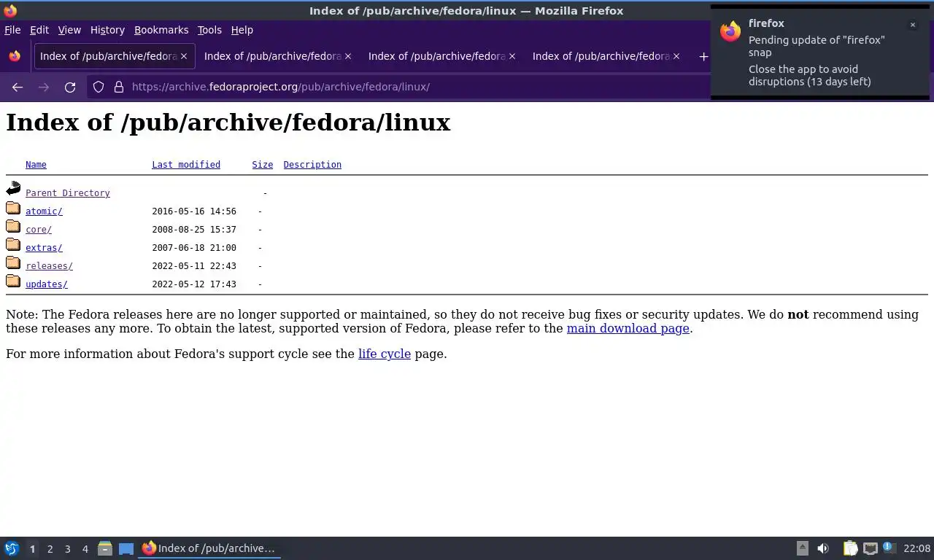Viewport: 934px width, 560px height.
Task: Sort listing by Name column
Action: 36,165
